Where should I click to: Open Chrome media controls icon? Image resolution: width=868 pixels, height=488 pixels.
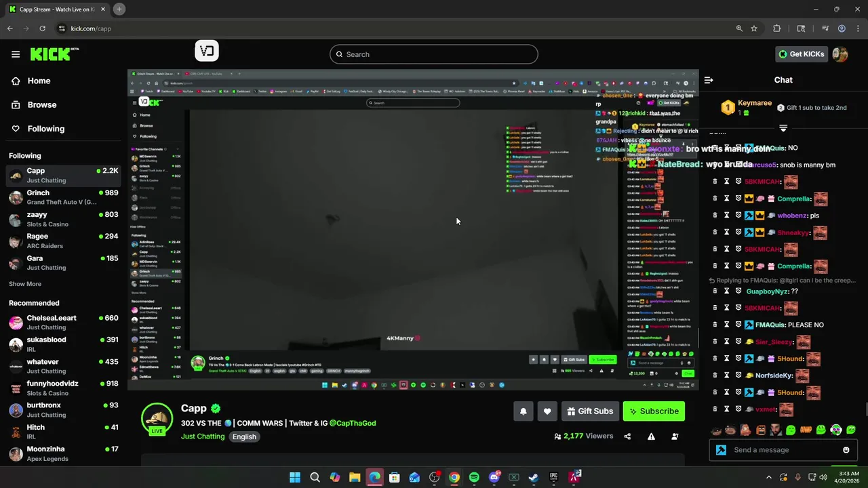click(x=825, y=28)
